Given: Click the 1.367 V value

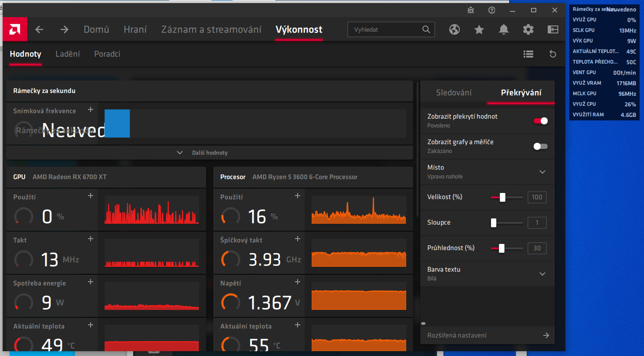Looking at the screenshot, I should 274,302.
